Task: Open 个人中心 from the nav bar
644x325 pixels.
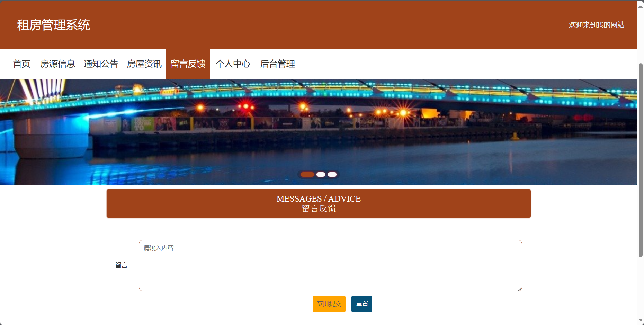Action: [x=233, y=64]
